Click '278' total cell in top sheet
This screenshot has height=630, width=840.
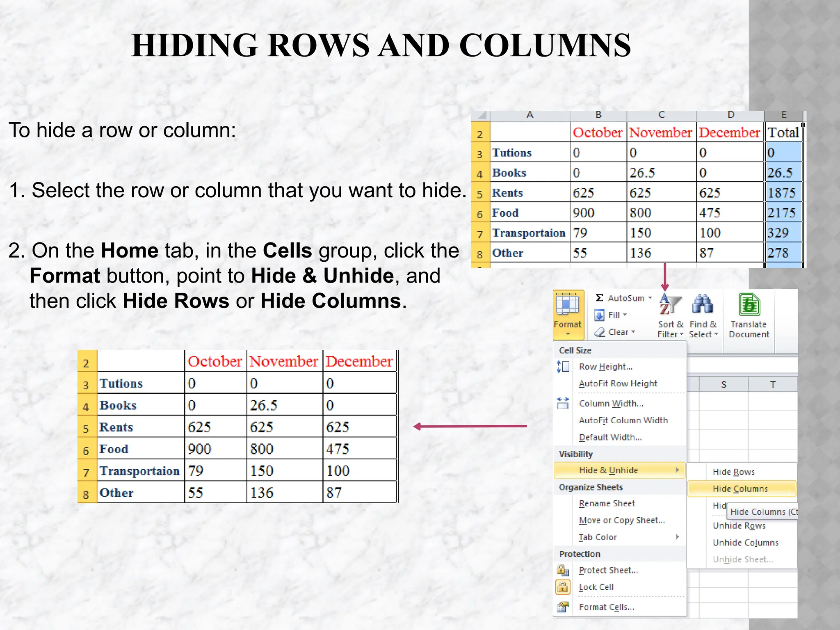(x=783, y=253)
